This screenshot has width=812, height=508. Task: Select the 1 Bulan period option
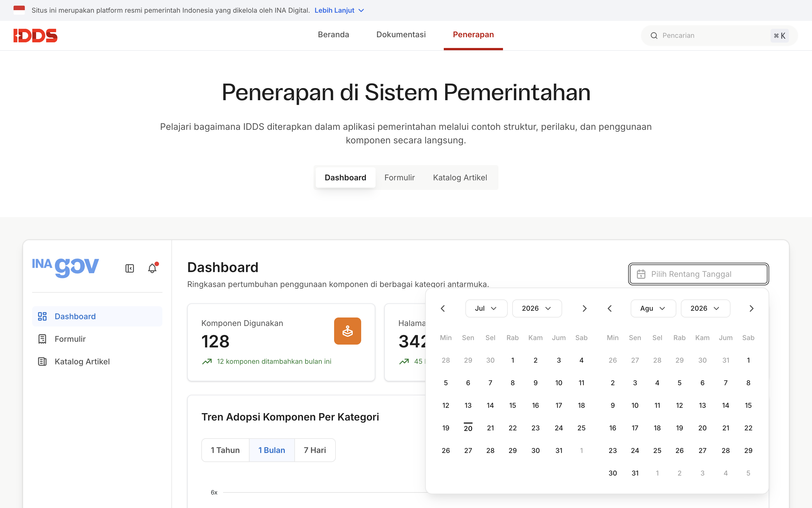coord(272,450)
